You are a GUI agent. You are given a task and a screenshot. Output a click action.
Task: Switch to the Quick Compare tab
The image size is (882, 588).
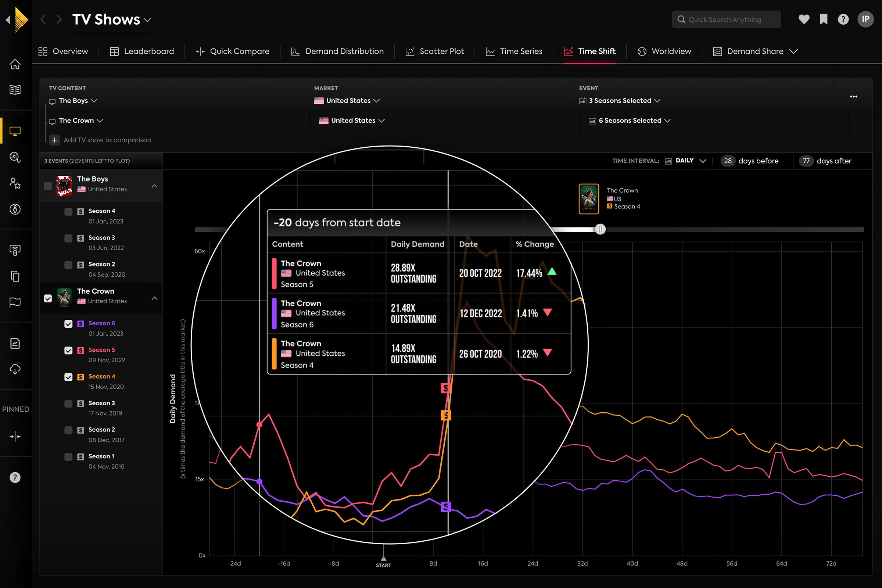pos(233,51)
